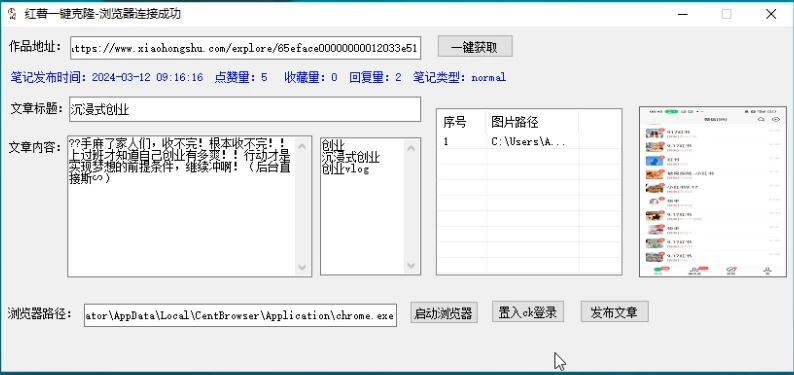Image resolution: width=794 pixels, height=375 pixels.
Task: Click the up arrow of 文章内容 scrollbar
Action: pyautogui.click(x=302, y=146)
